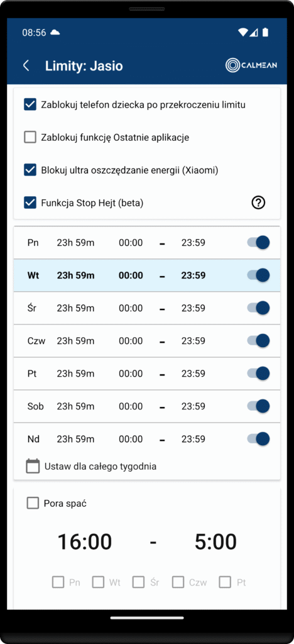
Task: Switch off the Sob limit toggle
Action: click(258, 406)
